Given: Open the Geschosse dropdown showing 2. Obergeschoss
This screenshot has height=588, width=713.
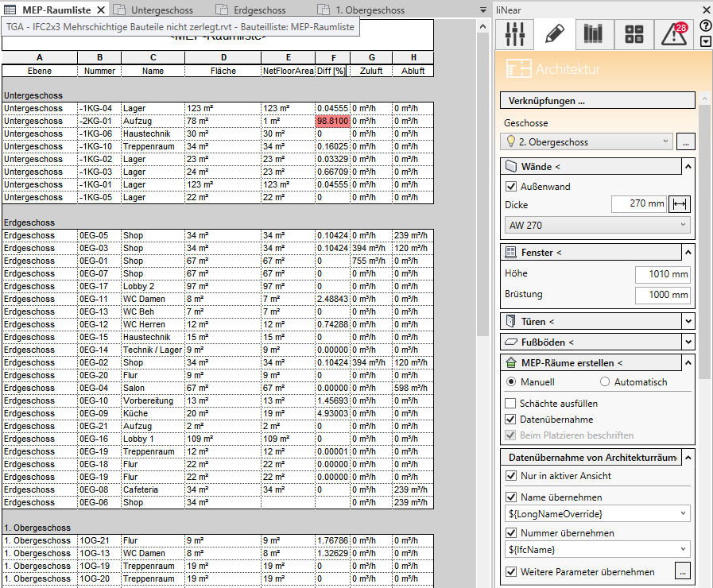Looking at the screenshot, I should pyautogui.click(x=587, y=141).
